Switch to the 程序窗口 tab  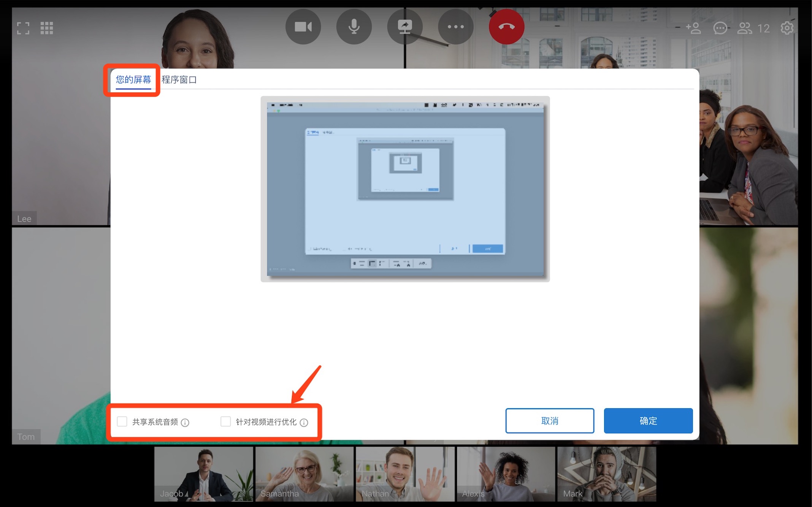(179, 79)
